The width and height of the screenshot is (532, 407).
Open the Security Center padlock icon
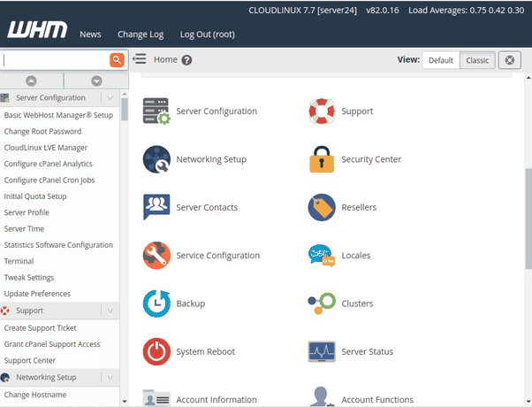(x=322, y=159)
